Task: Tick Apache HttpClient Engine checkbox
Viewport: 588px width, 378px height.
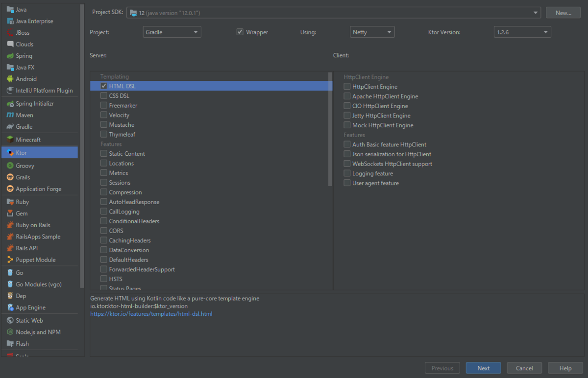Action: point(347,96)
